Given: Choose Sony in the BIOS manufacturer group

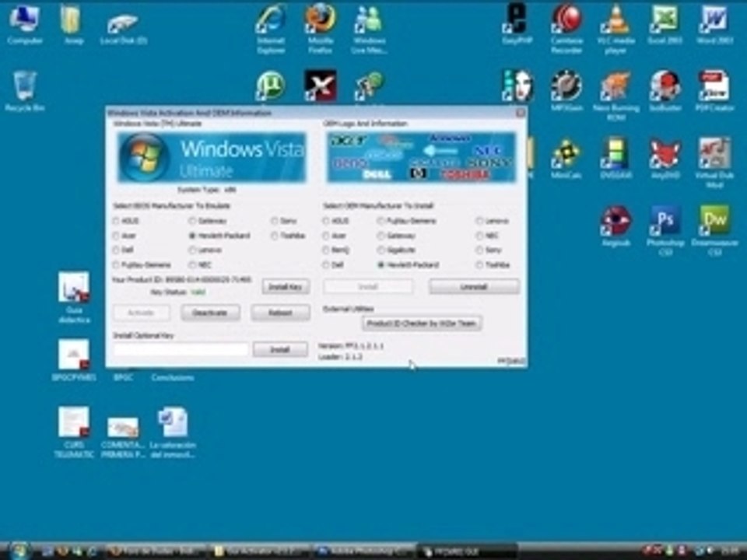Looking at the screenshot, I should (275, 221).
